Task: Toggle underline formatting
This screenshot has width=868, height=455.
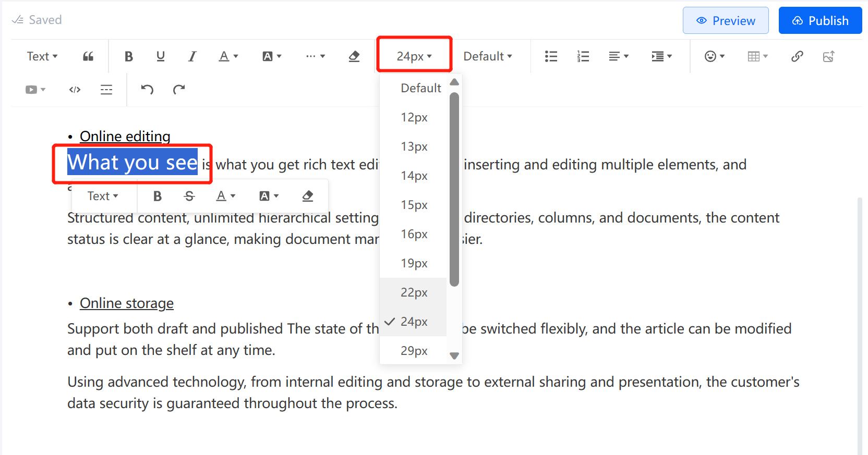Action: tap(161, 56)
